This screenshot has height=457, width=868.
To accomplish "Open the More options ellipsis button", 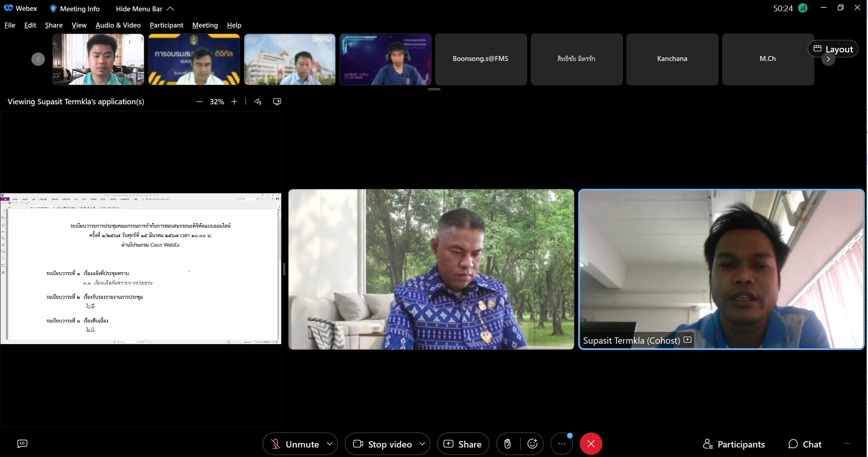I will tap(562, 444).
